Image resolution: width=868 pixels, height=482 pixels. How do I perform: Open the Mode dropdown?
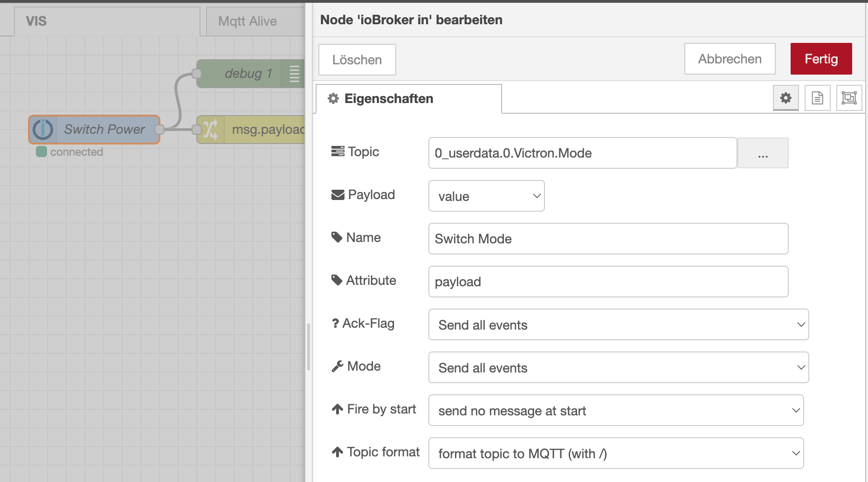click(619, 367)
